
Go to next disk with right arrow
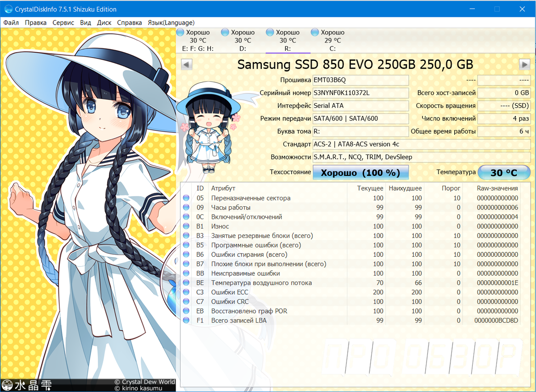click(524, 64)
